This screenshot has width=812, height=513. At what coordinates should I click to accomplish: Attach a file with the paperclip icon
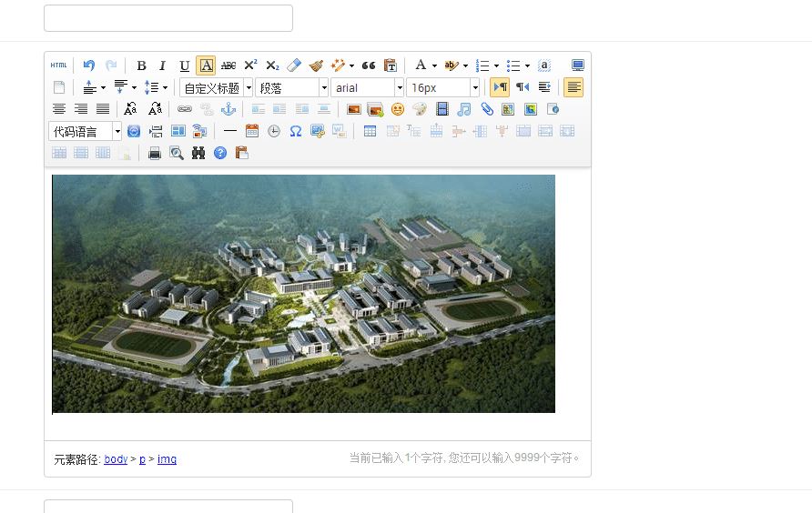tap(487, 109)
